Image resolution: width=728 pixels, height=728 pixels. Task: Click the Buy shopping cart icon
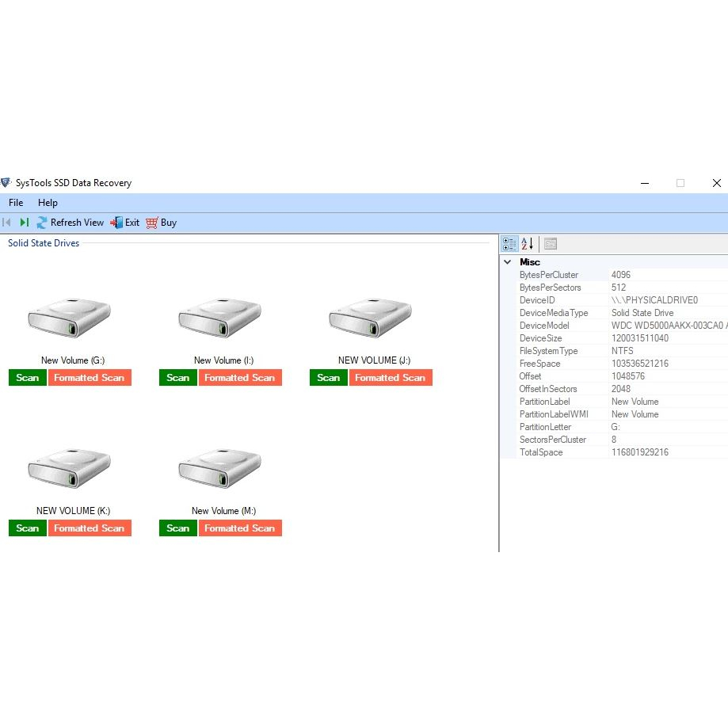click(x=152, y=223)
